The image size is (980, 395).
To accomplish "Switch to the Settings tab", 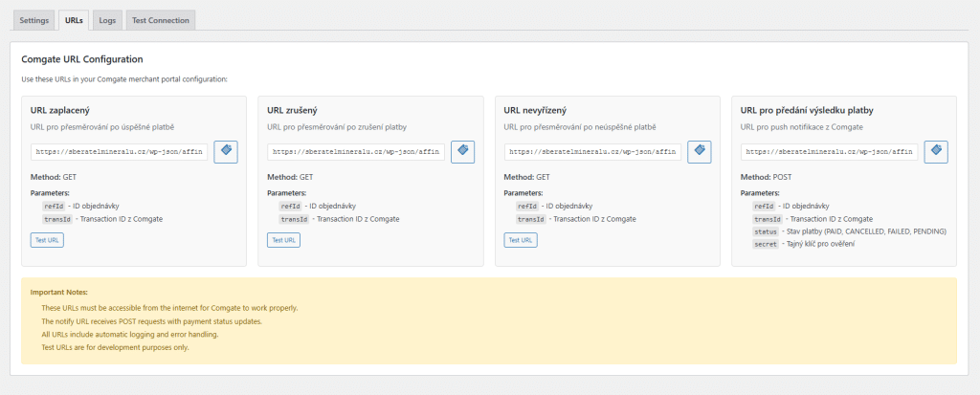I will click(33, 20).
